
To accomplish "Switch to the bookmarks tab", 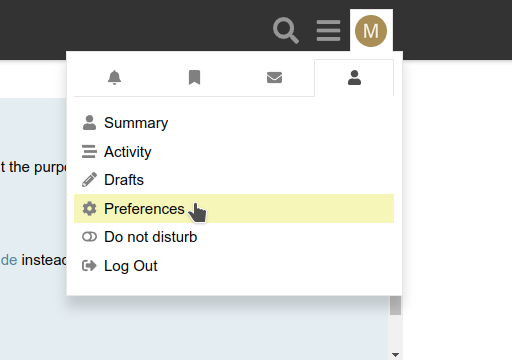I will tap(194, 78).
